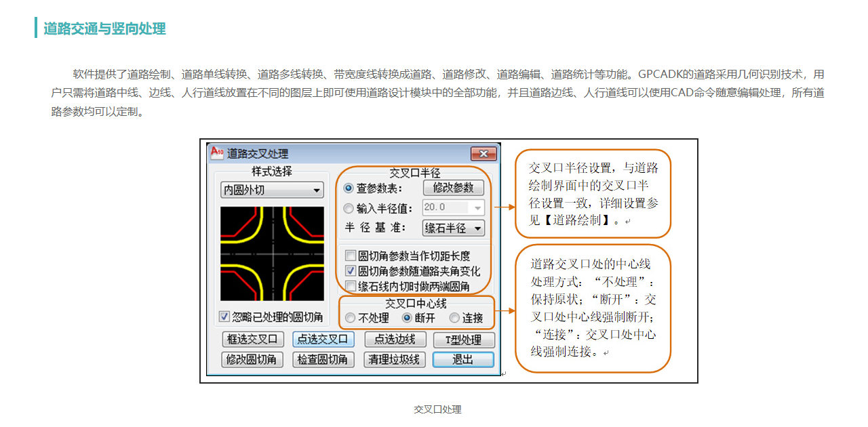The image size is (868, 427).
Task: Enable 圆切角参数当作切距长度 checkbox
Action: point(350,256)
